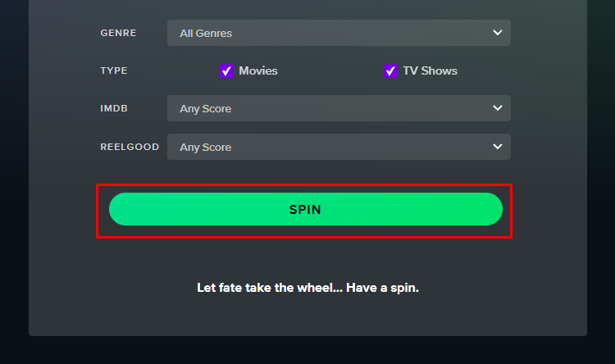Click the IMDB field label
This screenshot has width=615, height=364.
point(114,108)
